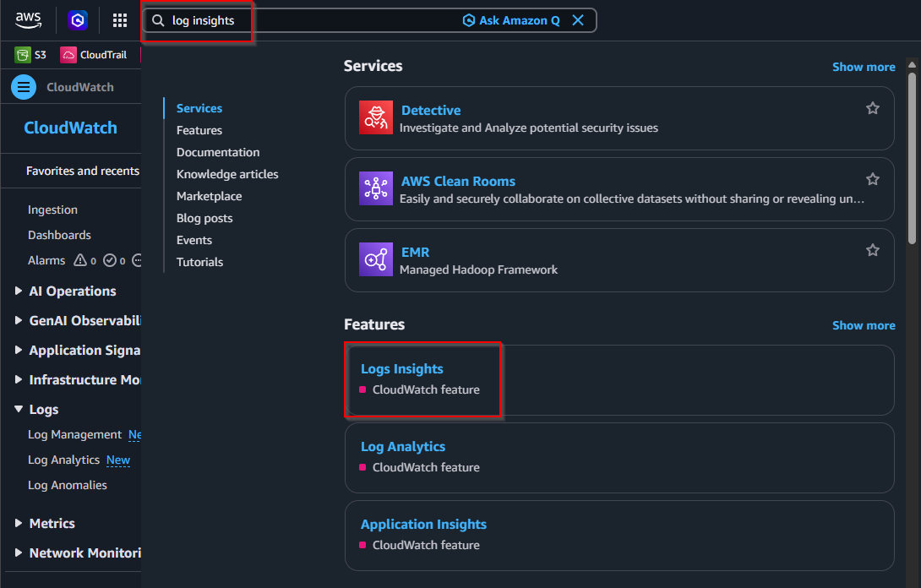
Task: Select the Tutorials search category
Action: click(x=199, y=262)
